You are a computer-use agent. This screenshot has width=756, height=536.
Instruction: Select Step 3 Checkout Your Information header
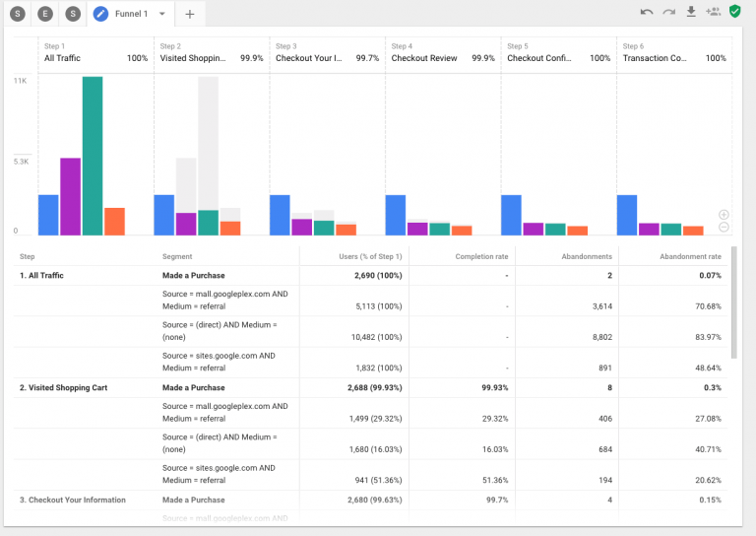(x=327, y=53)
